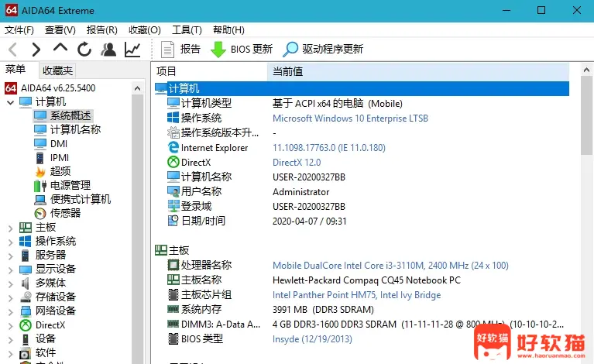Open the Intel Panther Point HM75 link
Viewport: 594px width, 364px height.
(x=356, y=295)
